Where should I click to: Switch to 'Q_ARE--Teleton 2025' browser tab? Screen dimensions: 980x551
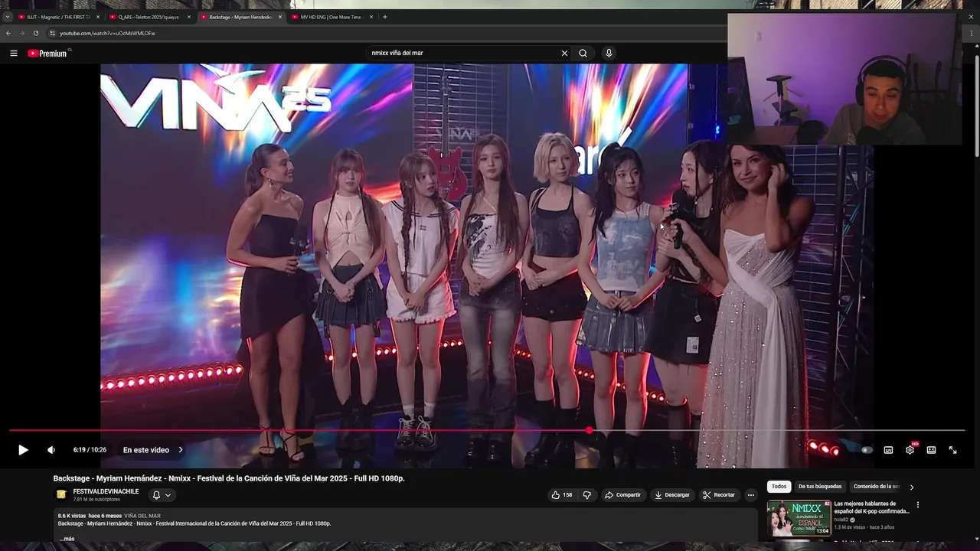(149, 17)
